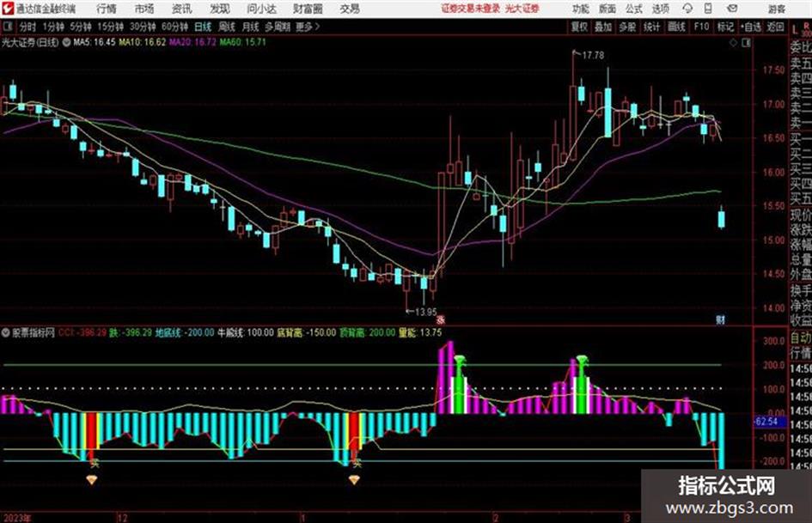Click the diamond icon at chart top-right

click(x=733, y=43)
